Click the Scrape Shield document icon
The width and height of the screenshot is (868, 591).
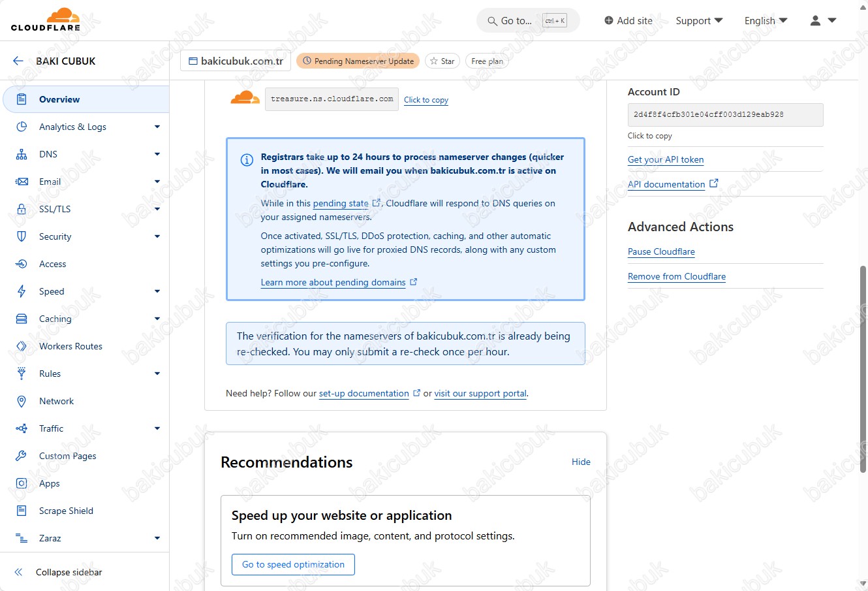click(22, 511)
